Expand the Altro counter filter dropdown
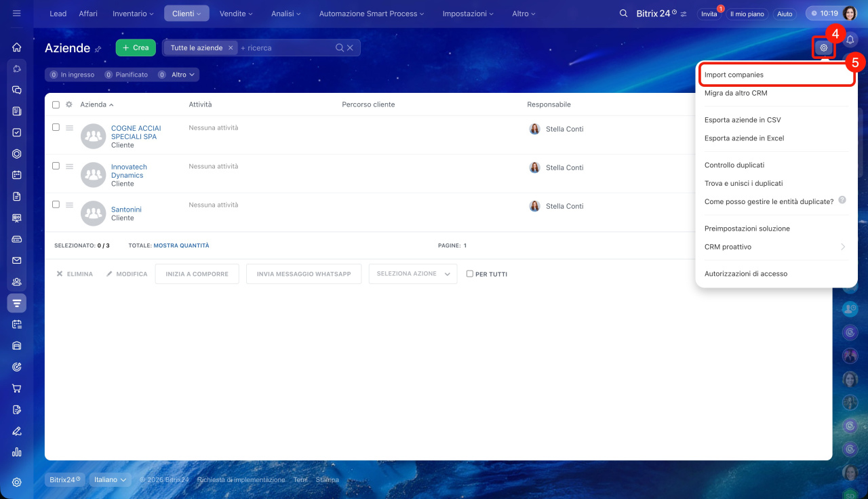This screenshot has width=868, height=499. (x=183, y=75)
